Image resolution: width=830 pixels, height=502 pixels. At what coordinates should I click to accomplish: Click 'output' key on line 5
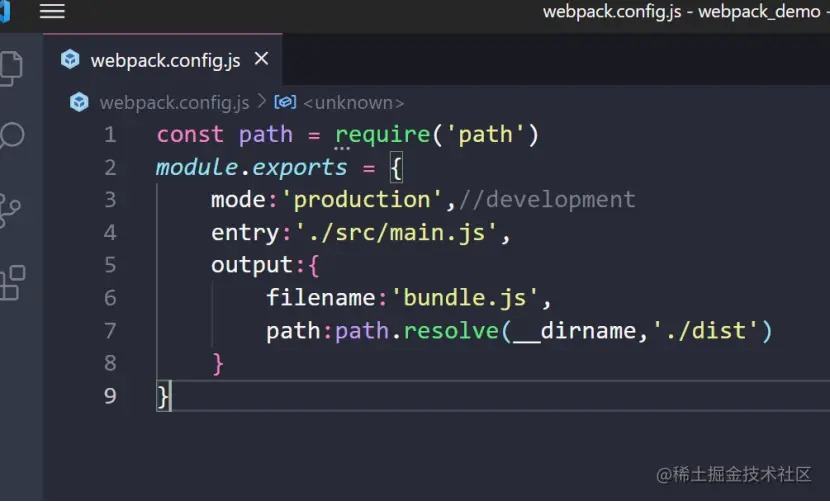pos(251,265)
